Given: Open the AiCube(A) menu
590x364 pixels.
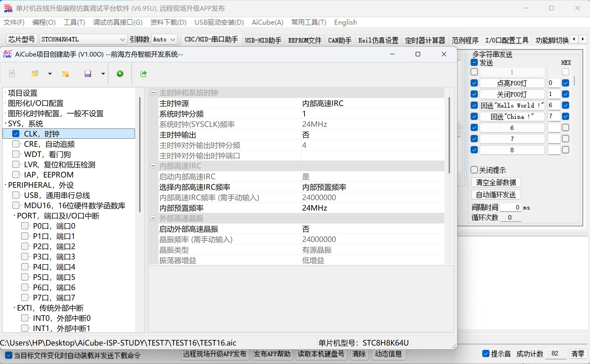Looking at the screenshot, I should [x=267, y=22].
